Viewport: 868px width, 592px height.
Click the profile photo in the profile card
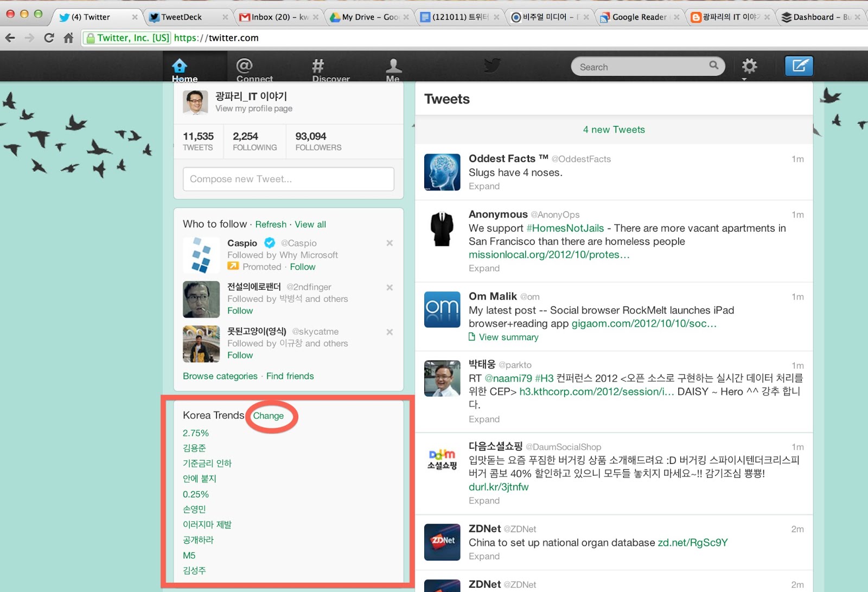point(195,102)
